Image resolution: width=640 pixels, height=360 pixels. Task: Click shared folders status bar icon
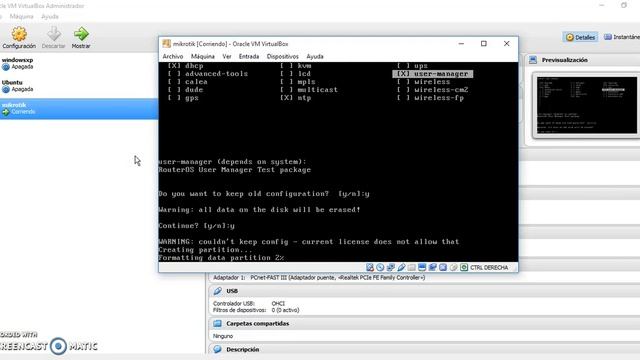click(411, 267)
